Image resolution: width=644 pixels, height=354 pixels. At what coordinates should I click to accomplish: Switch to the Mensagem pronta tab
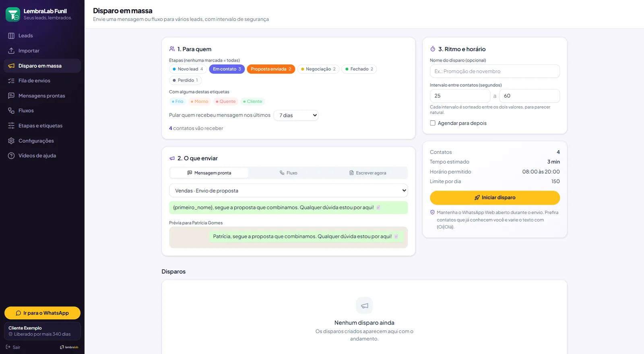(209, 173)
